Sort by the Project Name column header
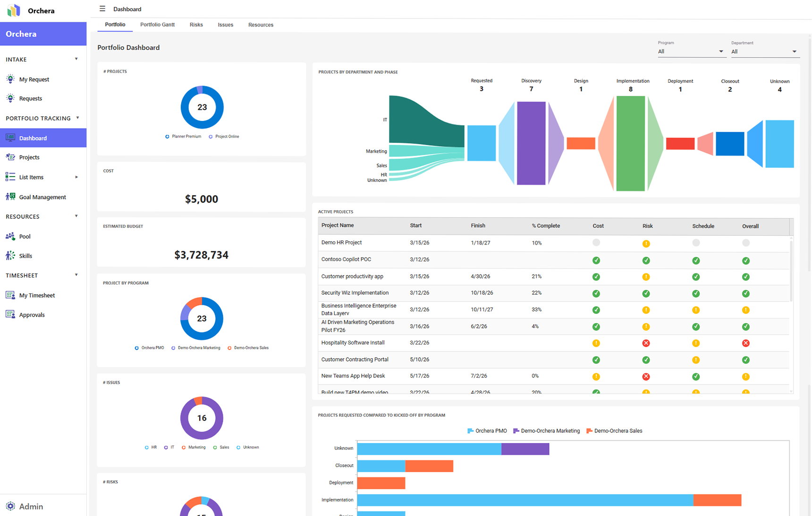812x516 pixels. [x=338, y=225]
